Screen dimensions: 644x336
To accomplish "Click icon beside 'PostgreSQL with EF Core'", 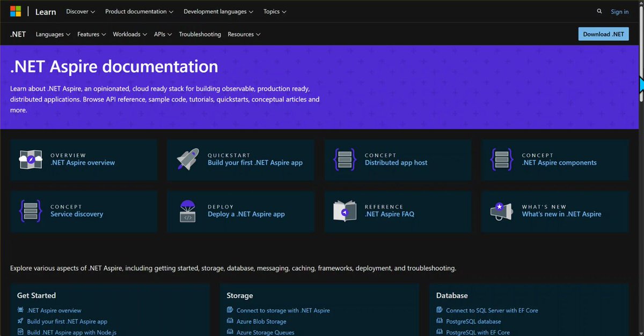I will pos(440,332).
